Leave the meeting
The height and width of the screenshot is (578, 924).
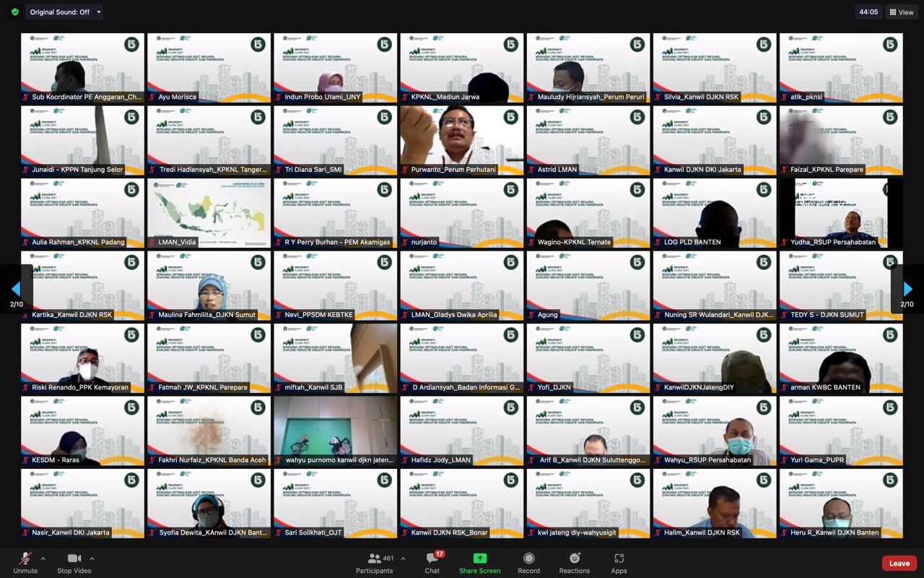899,564
